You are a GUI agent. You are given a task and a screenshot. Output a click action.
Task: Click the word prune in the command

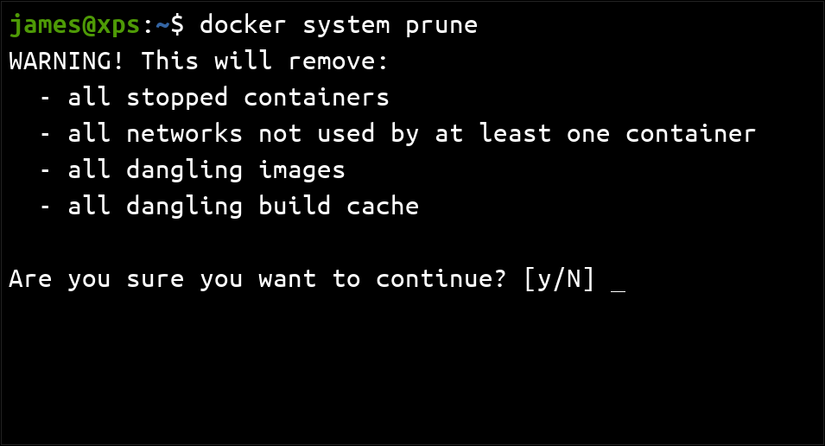pyautogui.click(x=436, y=25)
